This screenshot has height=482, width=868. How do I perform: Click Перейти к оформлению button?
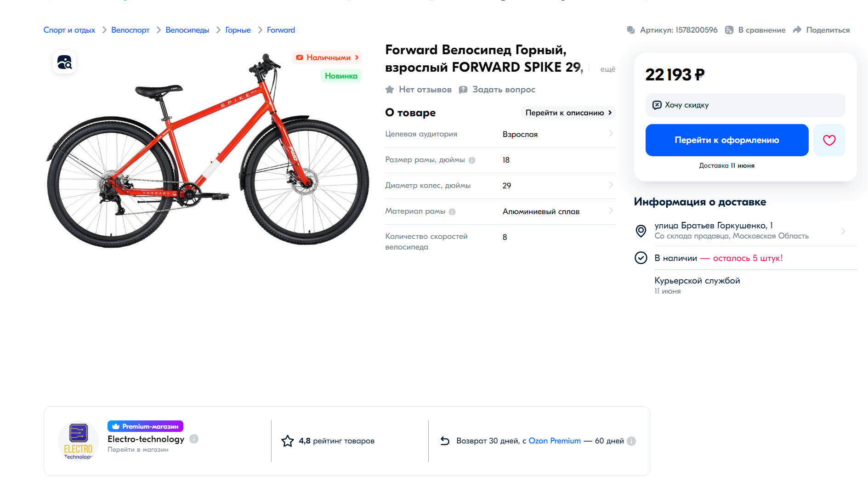727,140
